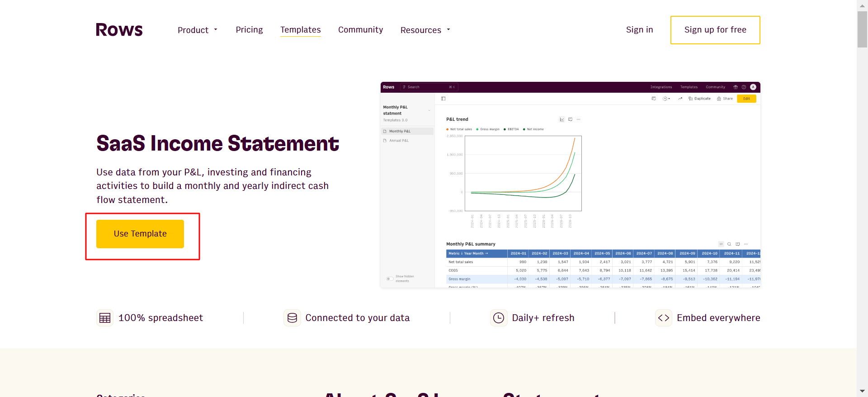868x397 pixels.
Task: Click the chart type icon next to P&L trend
Action: (x=562, y=119)
